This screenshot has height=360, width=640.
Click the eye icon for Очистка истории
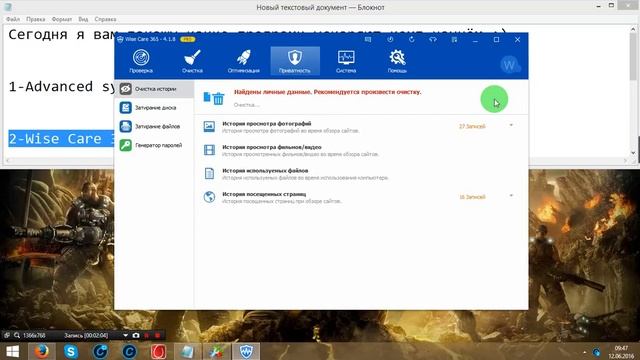point(126,89)
